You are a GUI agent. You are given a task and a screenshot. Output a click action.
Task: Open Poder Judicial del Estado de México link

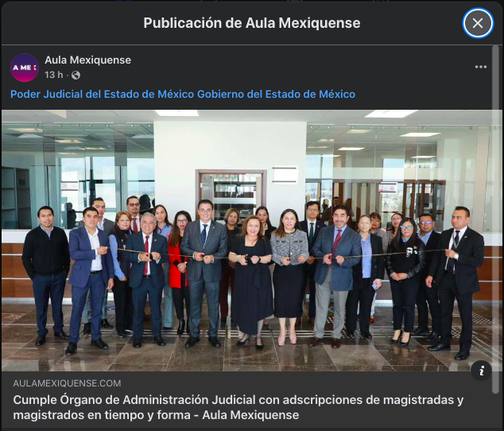tap(103, 95)
